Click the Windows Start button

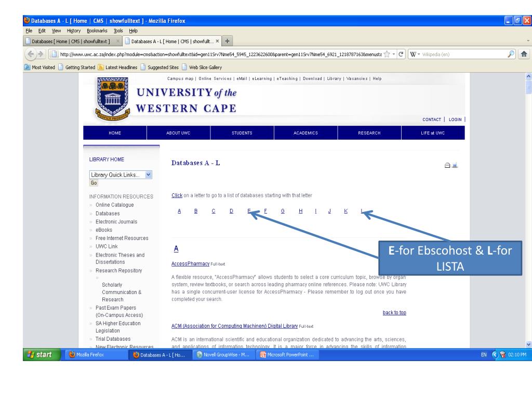[42, 354]
